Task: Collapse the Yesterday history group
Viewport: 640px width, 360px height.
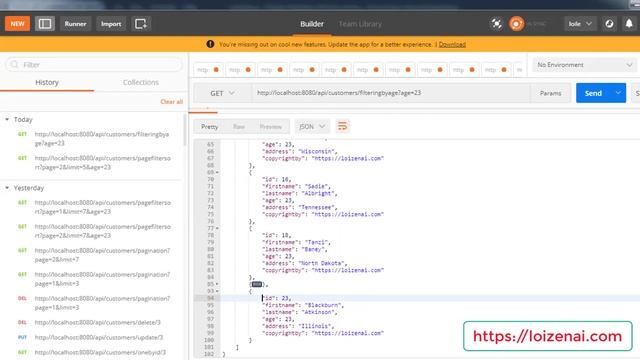Action: click(x=7, y=188)
